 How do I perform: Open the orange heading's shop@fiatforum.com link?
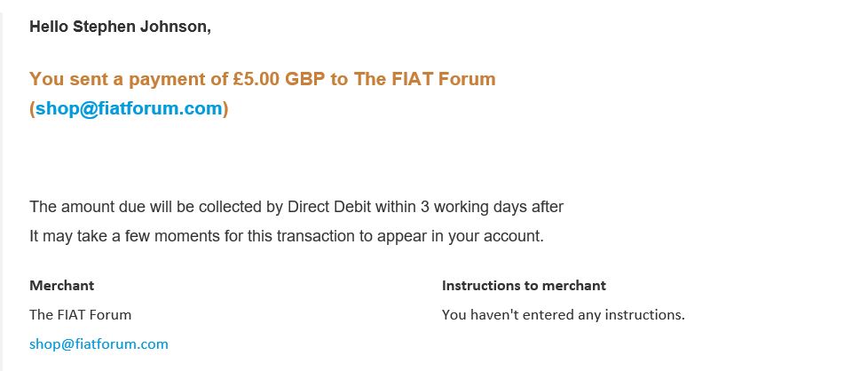tap(129, 108)
